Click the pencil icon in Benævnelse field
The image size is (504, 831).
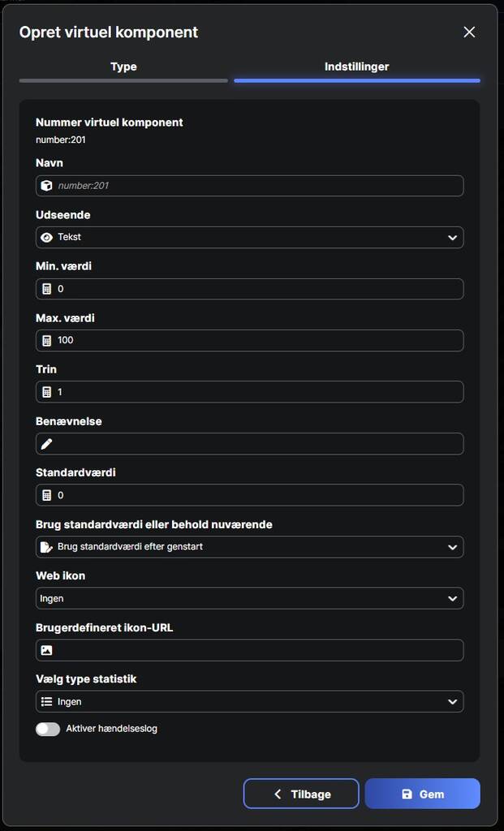[46, 444]
